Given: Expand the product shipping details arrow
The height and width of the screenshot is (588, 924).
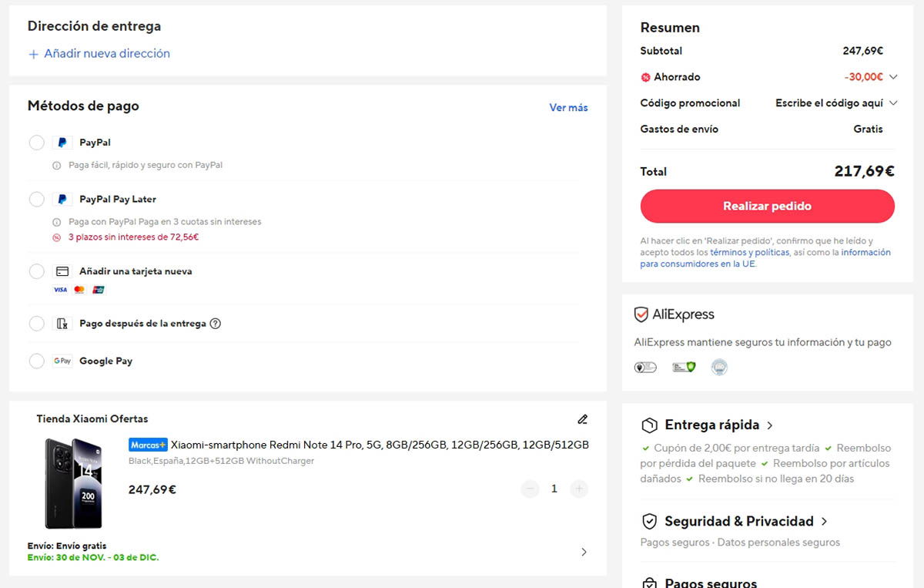Looking at the screenshot, I should tap(584, 552).
